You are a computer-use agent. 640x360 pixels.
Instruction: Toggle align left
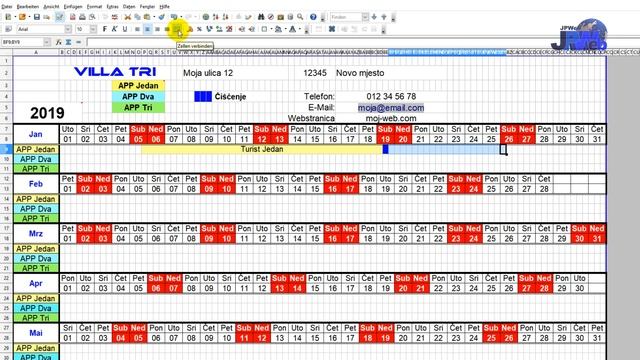138,29
